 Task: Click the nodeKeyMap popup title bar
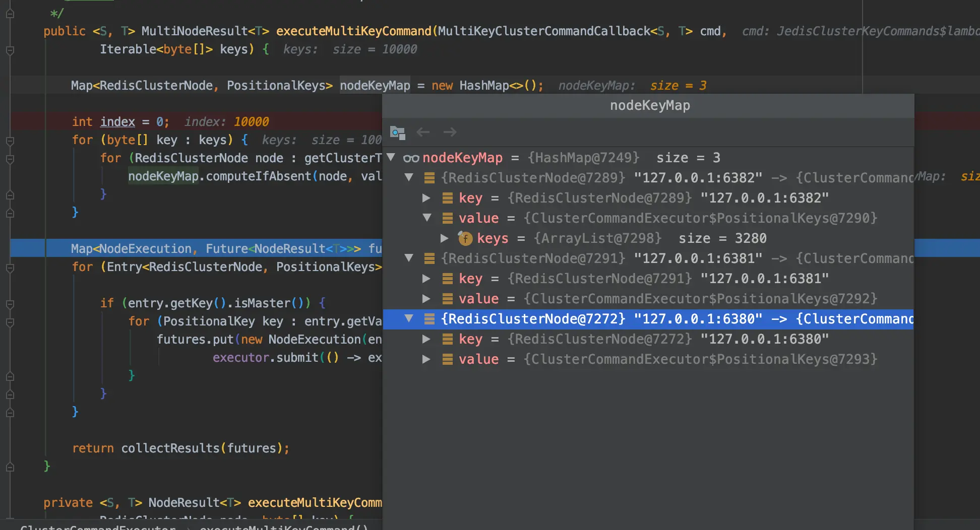648,106
